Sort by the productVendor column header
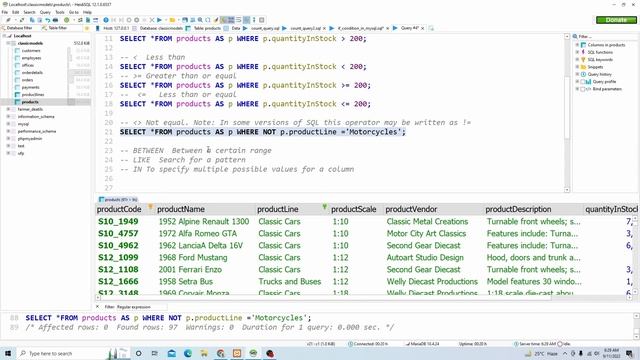The height and width of the screenshot is (360, 640). point(433,209)
